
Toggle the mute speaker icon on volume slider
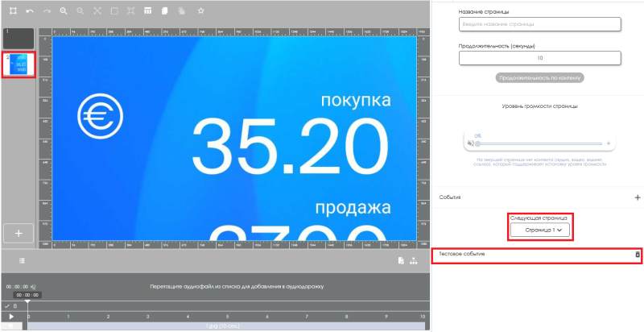(470, 143)
